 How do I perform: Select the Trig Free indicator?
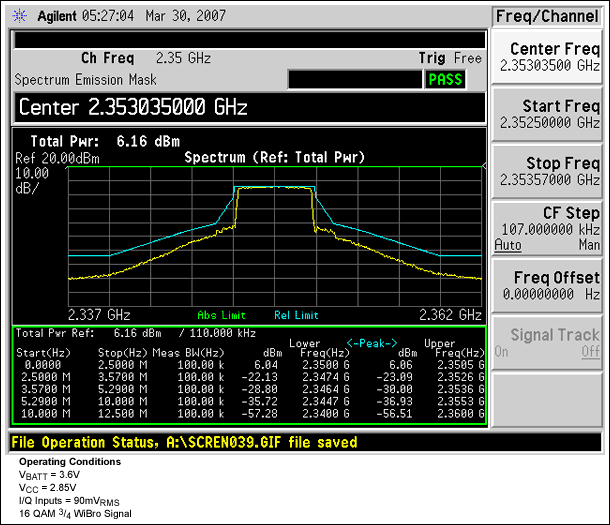[x=450, y=58]
